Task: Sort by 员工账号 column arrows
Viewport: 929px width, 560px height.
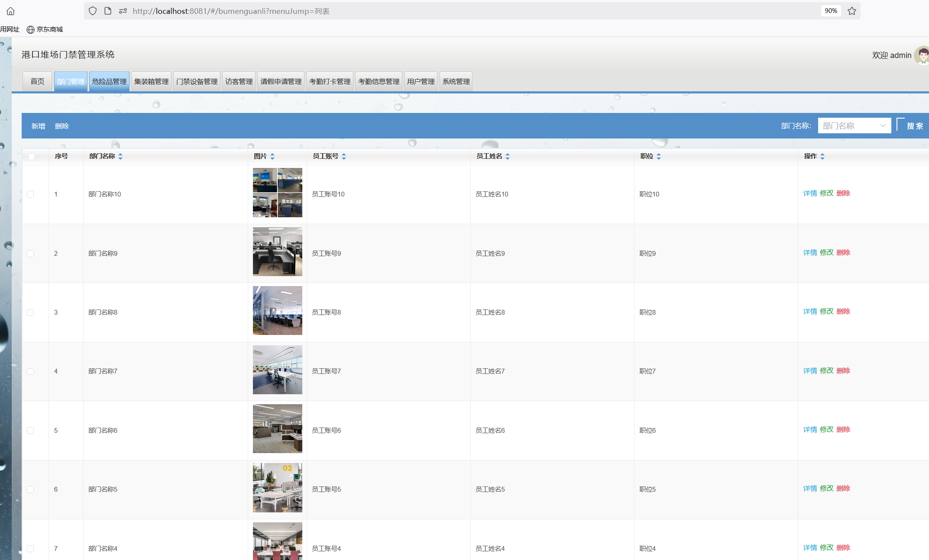Action: pos(344,156)
